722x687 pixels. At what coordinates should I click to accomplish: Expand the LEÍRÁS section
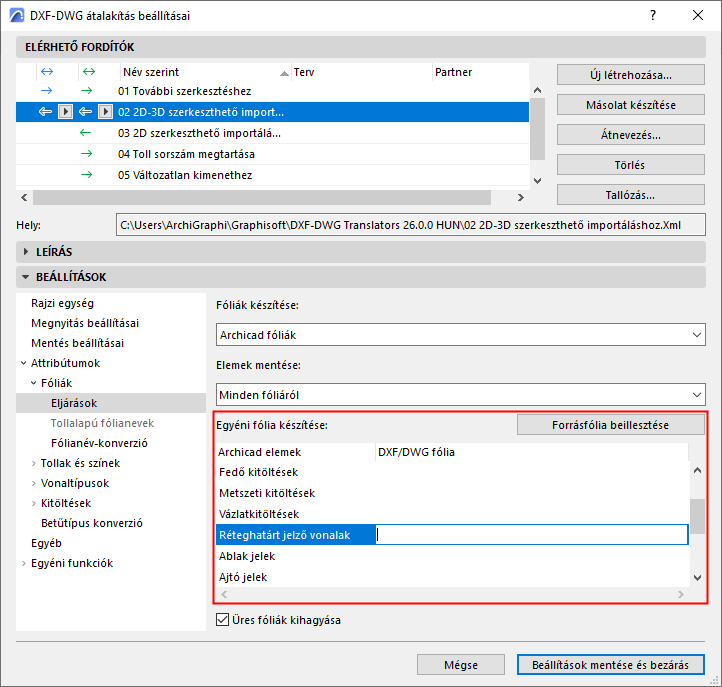coord(26,252)
